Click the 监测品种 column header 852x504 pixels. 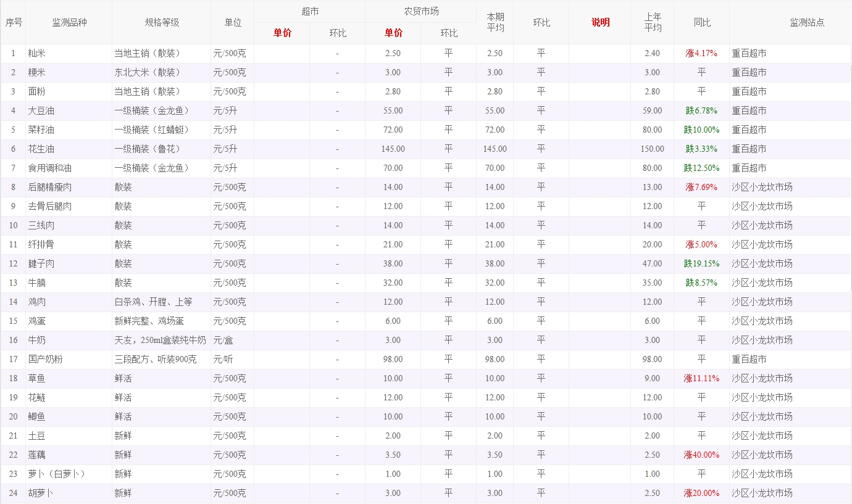pyautogui.click(x=69, y=22)
